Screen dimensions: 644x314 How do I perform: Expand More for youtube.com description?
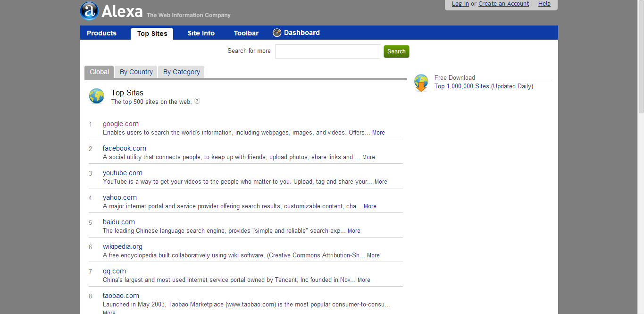pos(381,182)
